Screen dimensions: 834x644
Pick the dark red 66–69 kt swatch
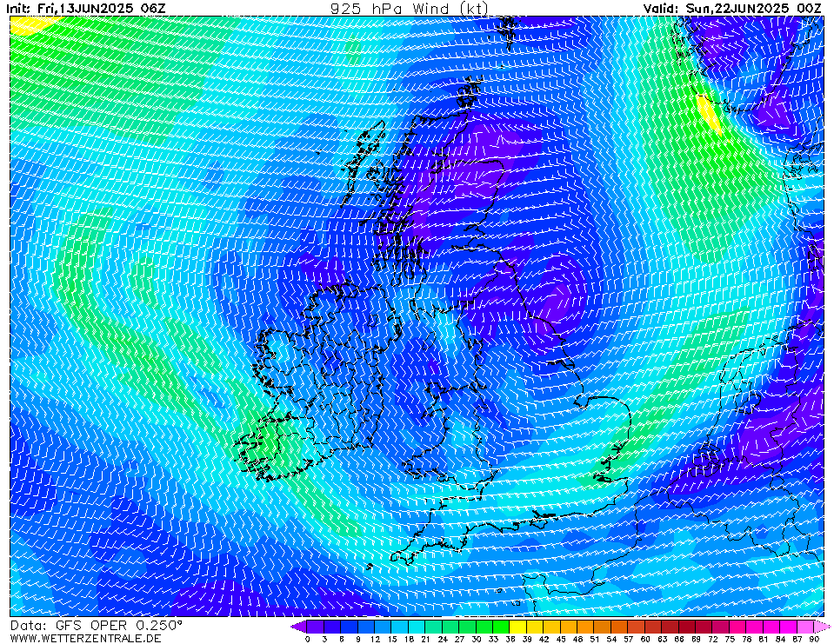687,627
